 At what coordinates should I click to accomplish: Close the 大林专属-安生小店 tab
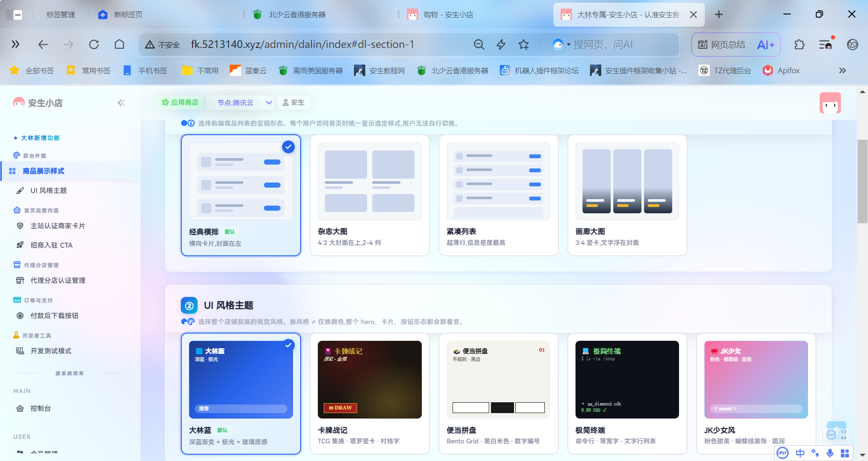pyautogui.click(x=693, y=14)
